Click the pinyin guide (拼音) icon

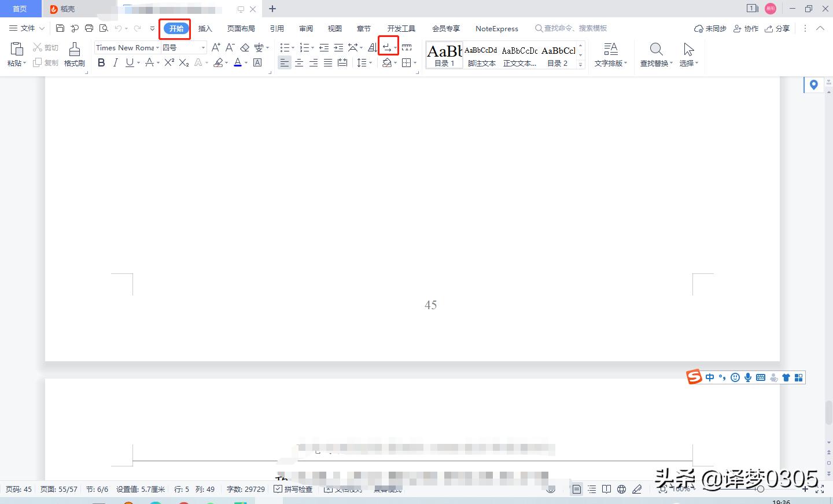click(x=258, y=47)
